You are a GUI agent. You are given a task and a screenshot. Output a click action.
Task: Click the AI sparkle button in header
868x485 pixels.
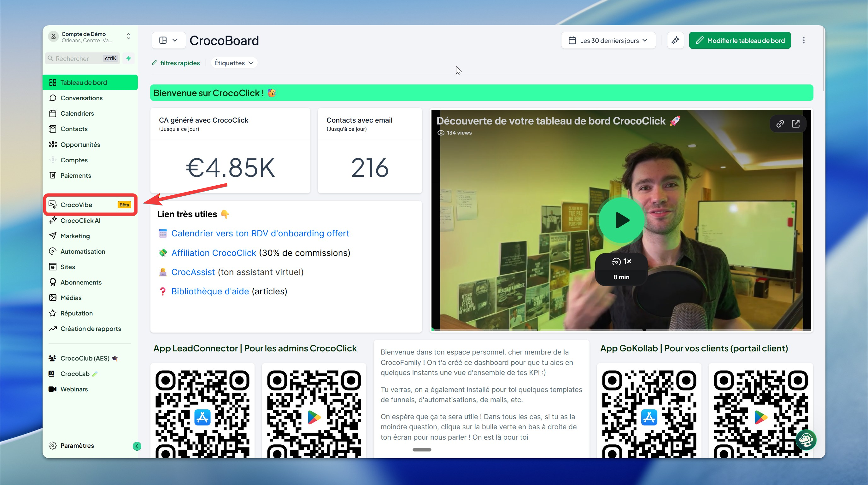click(675, 40)
